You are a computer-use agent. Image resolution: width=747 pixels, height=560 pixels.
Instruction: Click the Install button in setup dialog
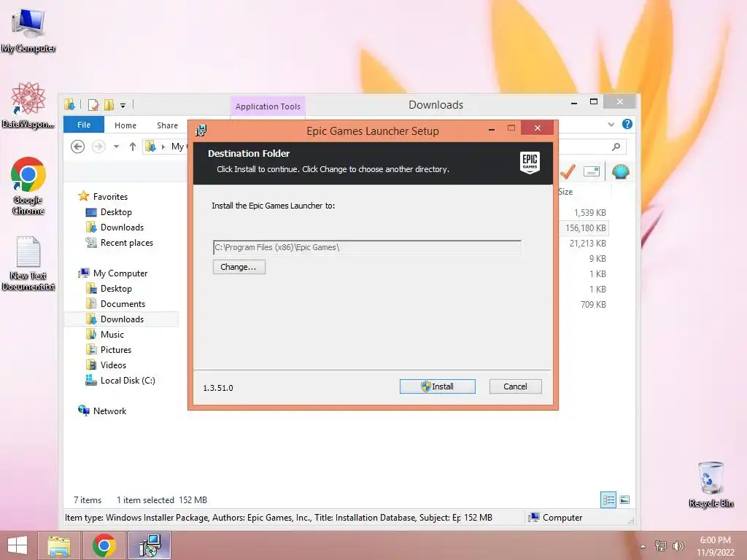(x=438, y=386)
